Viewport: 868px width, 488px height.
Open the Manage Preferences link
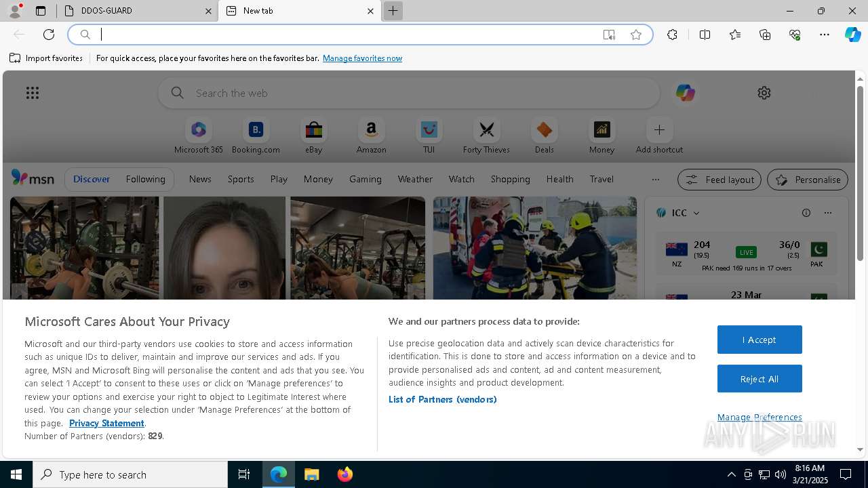click(759, 417)
